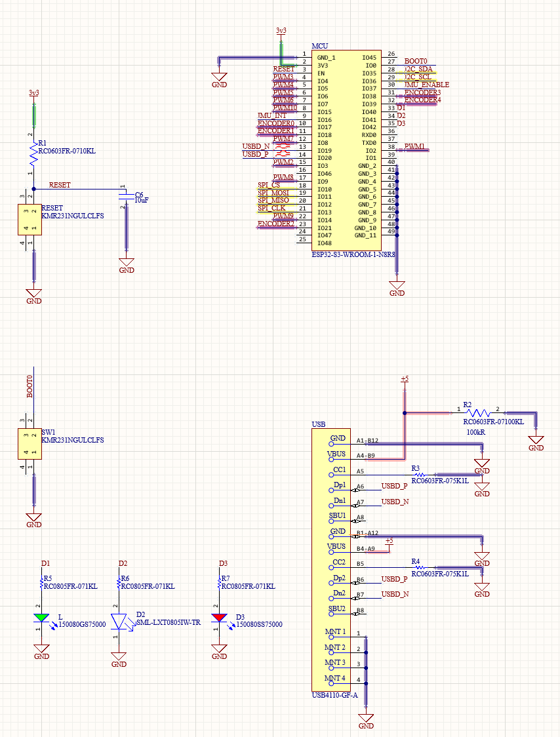
Task: Click GND symbol below SW1 switch
Action: [x=34, y=521]
